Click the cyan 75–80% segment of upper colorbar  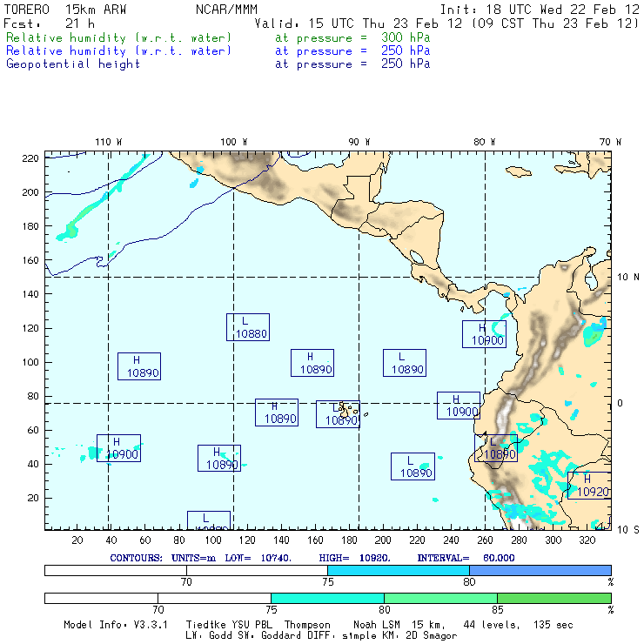click(x=399, y=570)
